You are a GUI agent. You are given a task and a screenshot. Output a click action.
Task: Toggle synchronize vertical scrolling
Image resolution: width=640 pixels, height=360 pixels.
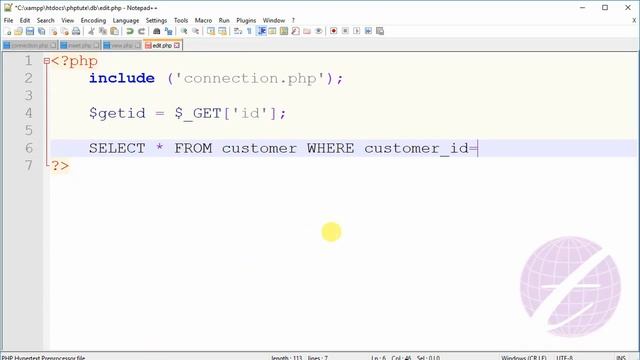(x=211, y=31)
